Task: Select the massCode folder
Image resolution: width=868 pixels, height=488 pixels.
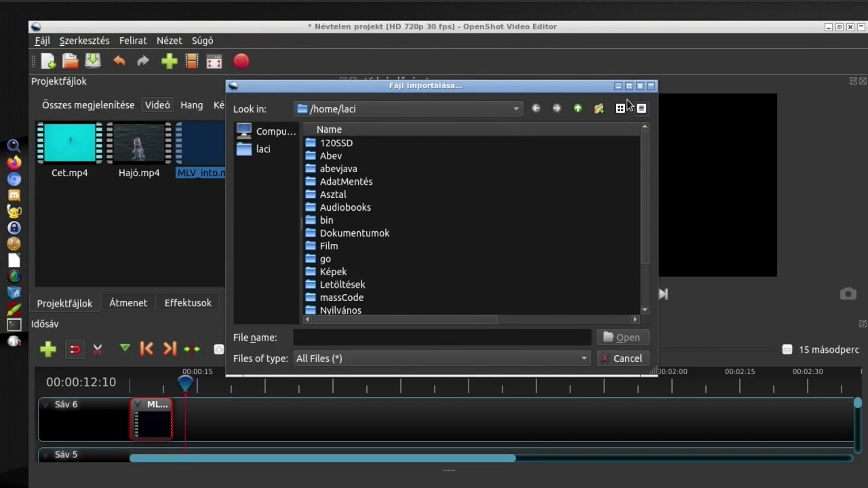Action: point(334,298)
